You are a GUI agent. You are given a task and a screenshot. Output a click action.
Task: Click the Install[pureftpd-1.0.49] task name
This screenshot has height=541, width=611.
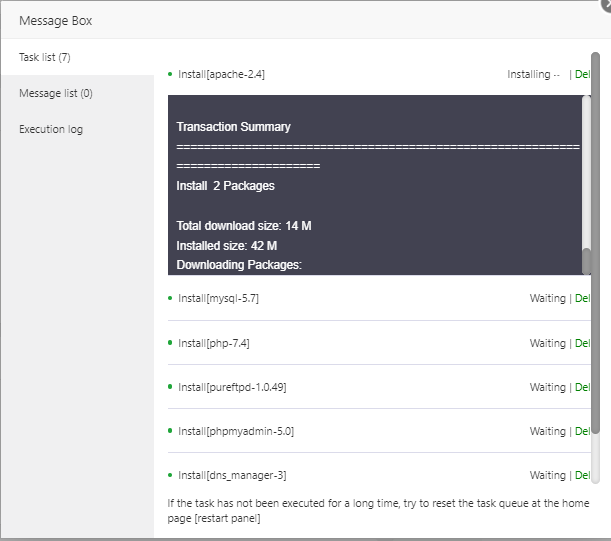[232, 387]
